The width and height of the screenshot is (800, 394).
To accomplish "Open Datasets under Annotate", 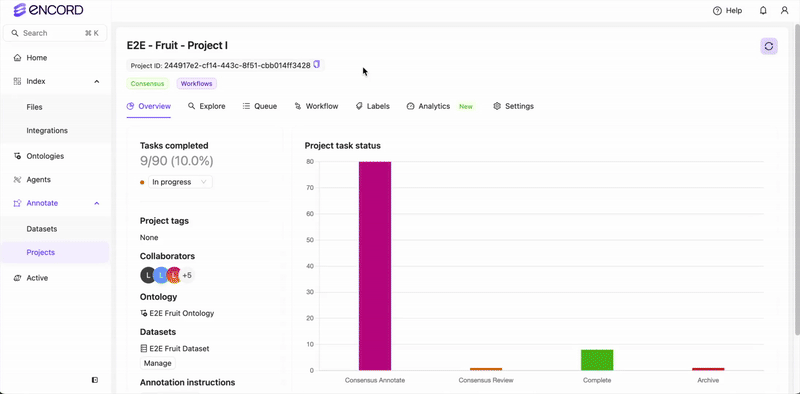I will point(42,229).
